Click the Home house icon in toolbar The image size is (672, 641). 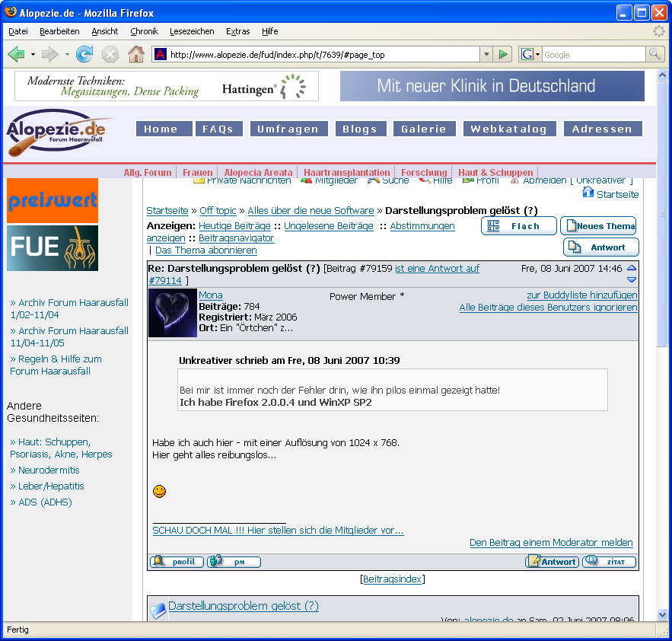pyautogui.click(x=136, y=54)
